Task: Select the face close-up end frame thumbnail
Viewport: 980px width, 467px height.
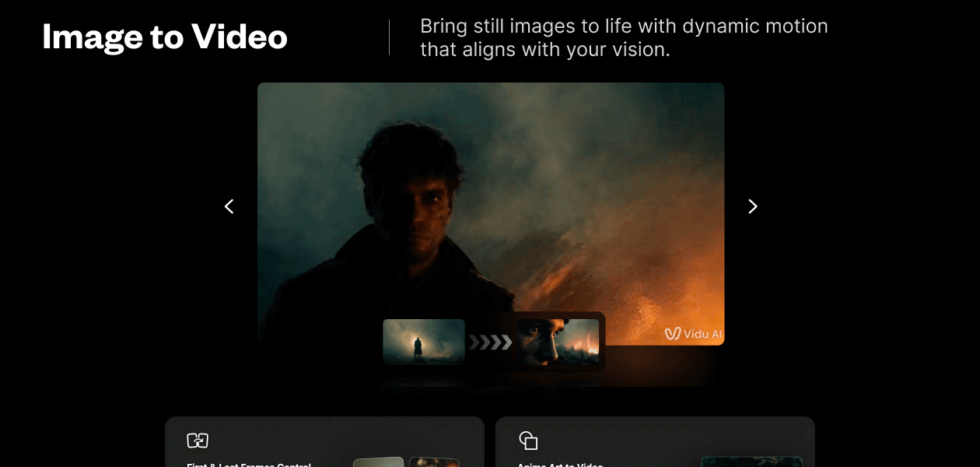Action: 558,342
